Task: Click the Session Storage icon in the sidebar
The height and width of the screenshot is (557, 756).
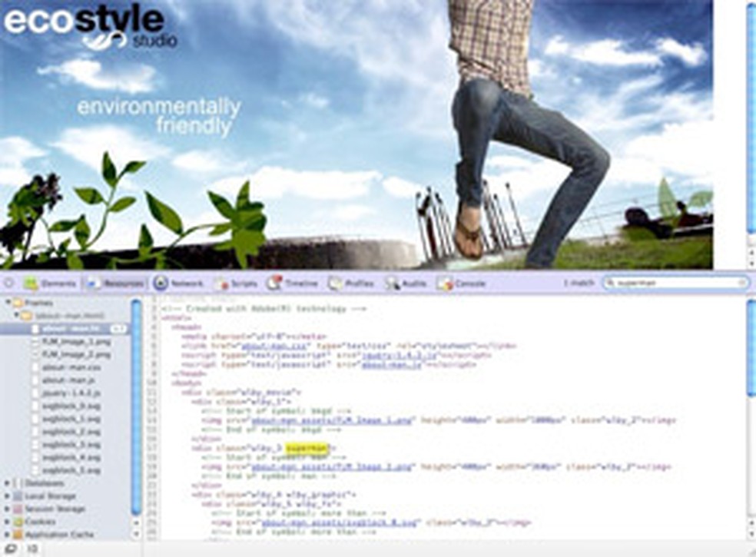Action: pos(18,509)
